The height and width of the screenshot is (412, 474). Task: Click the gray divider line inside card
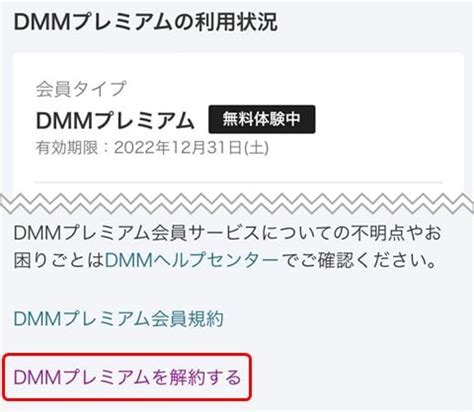pos(238,182)
